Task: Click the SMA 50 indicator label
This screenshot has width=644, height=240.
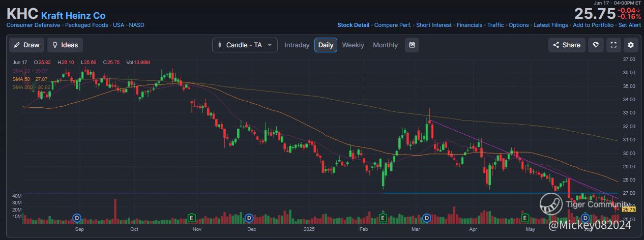Action: (31, 79)
